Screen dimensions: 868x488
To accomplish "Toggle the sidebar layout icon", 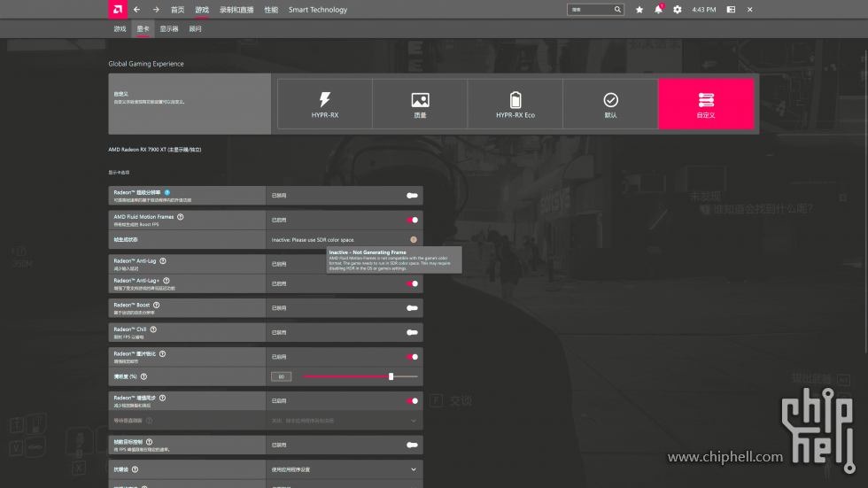I will (731, 10).
